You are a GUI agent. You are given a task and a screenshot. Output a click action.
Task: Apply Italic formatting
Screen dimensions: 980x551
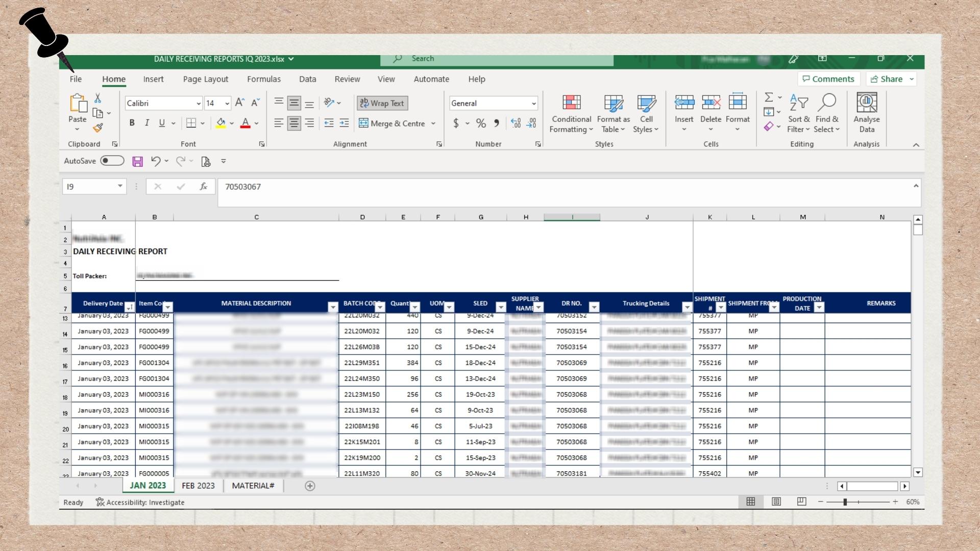pos(147,123)
